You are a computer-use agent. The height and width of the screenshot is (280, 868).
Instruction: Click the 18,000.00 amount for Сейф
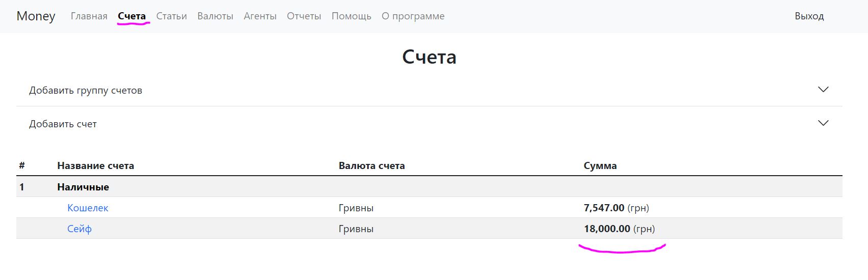(607, 229)
